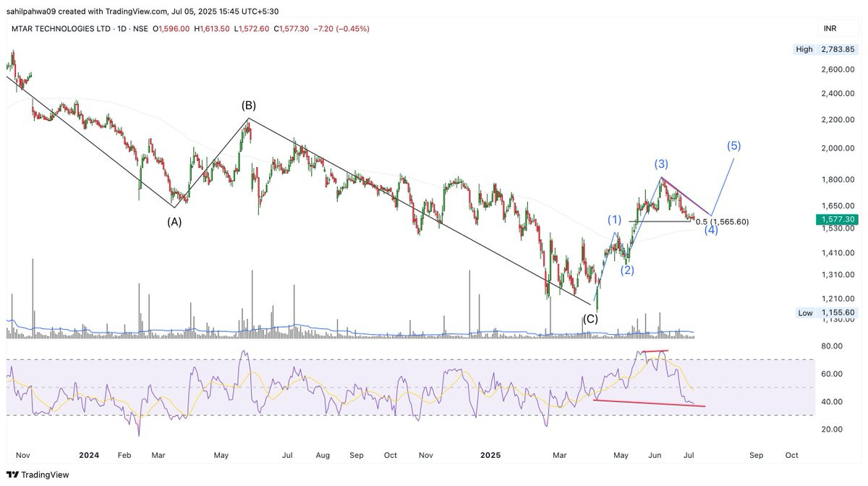868x486 pixels.
Task: Click the green 1,577.30 current price tag
Action: pyautogui.click(x=838, y=219)
